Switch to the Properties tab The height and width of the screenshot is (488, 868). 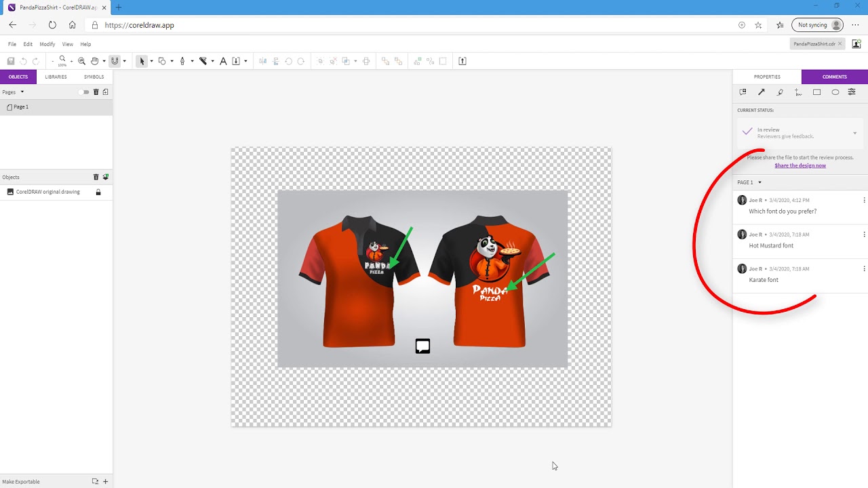click(767, 77)
